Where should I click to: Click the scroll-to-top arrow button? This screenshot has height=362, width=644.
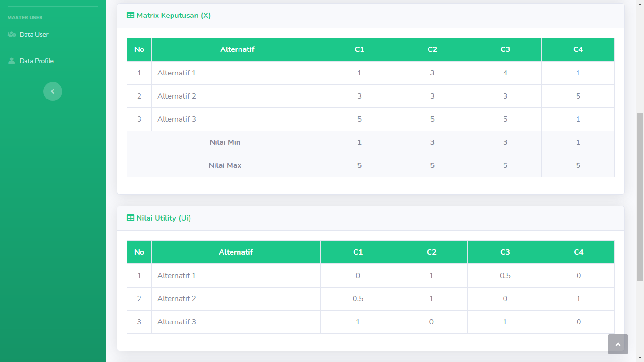click(x=618, y=344)
